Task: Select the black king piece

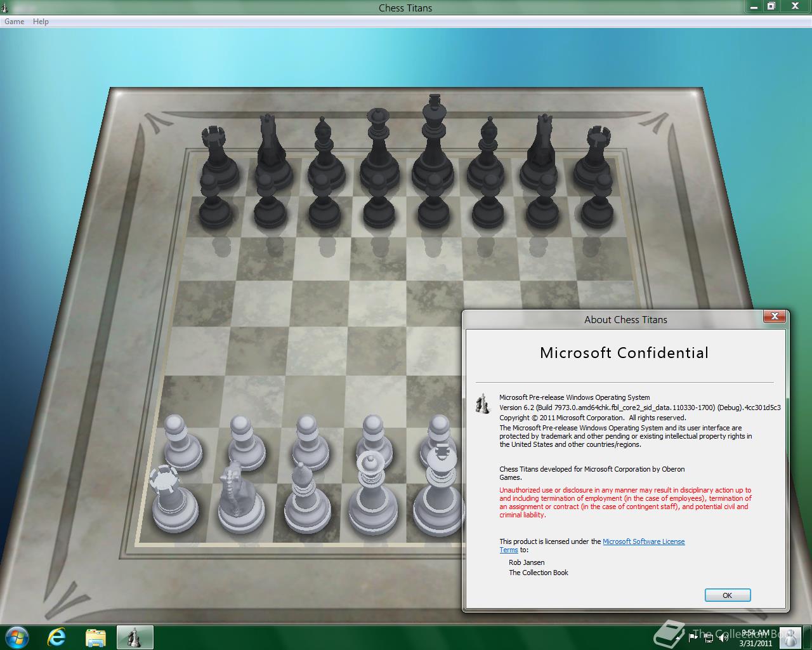Action: 434,143
